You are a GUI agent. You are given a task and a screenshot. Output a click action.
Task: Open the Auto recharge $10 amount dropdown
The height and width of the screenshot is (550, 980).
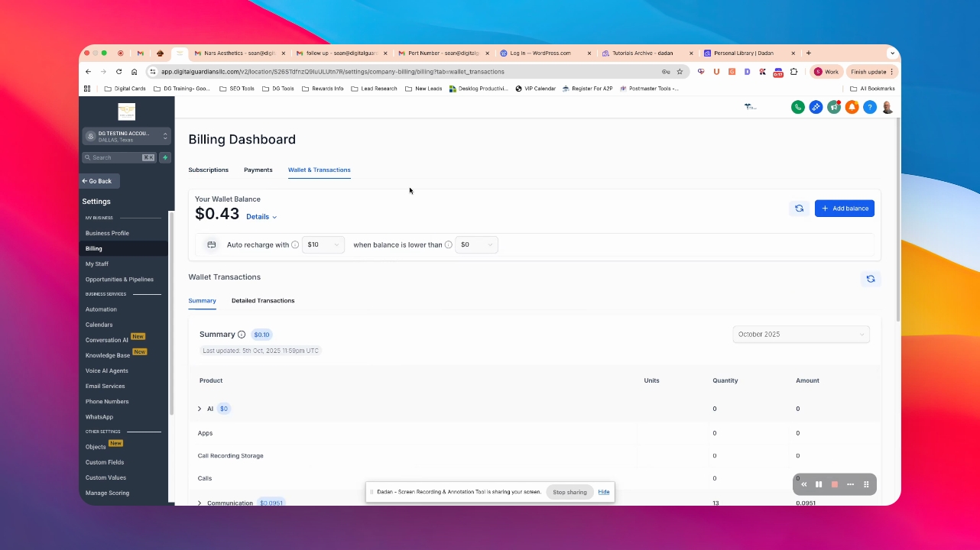click(x=323, y=244)
